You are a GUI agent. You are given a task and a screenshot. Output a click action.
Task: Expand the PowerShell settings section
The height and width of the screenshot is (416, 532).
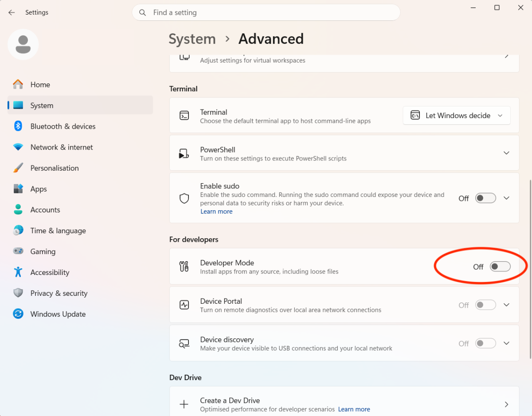(506, 153)
